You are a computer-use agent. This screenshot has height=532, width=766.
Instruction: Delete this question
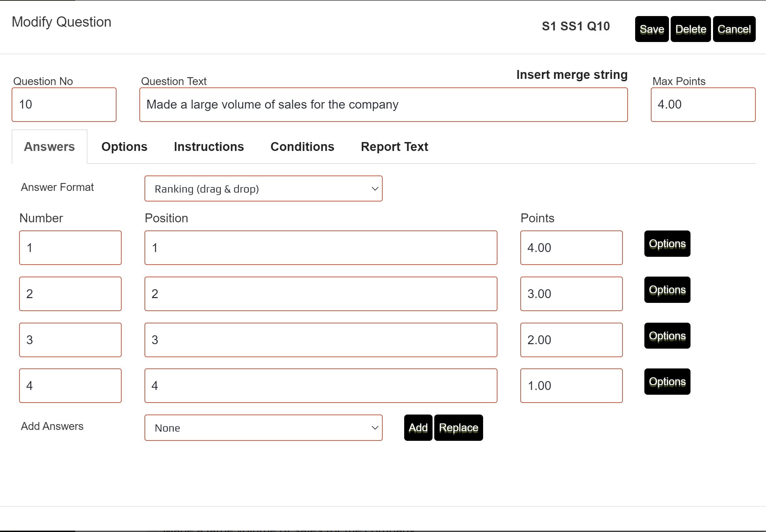[690, 29]
